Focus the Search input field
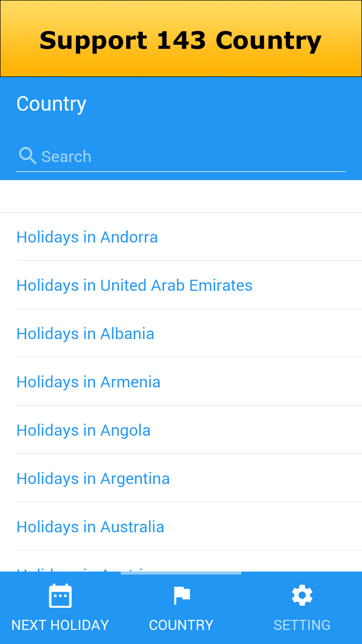 [191, 156]
